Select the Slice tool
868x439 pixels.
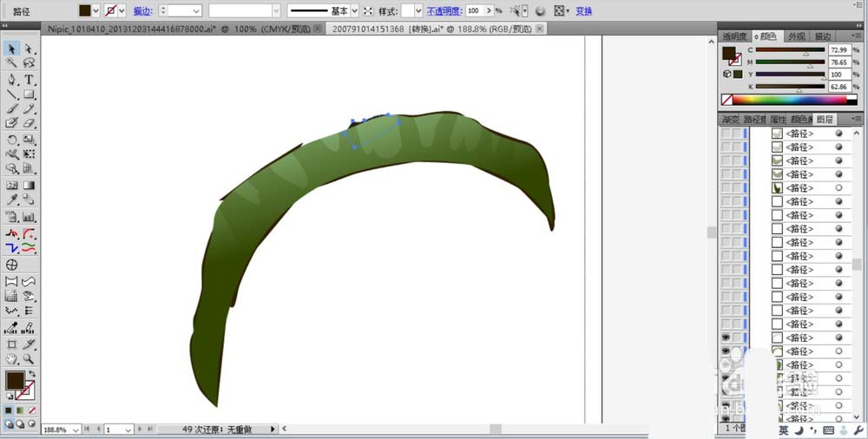click(29, 344)
